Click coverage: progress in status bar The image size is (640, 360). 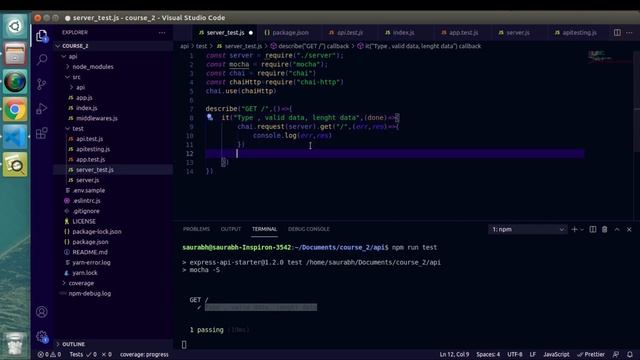144,354
